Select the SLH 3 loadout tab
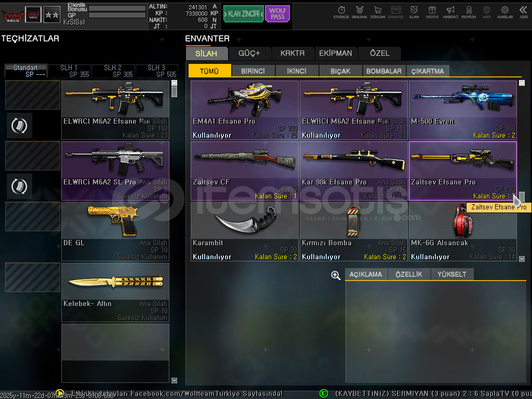The height and width of the screenshot is (399, 532). pyautogui.click(x=157, y=71)
